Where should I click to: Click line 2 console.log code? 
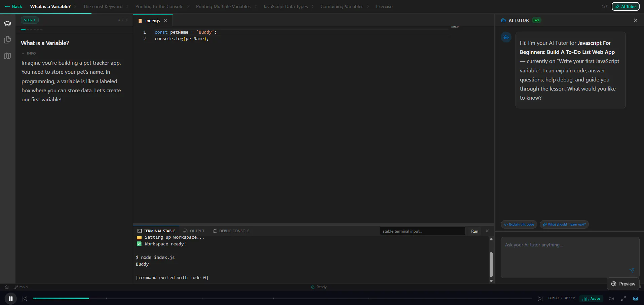pos(182,39)
